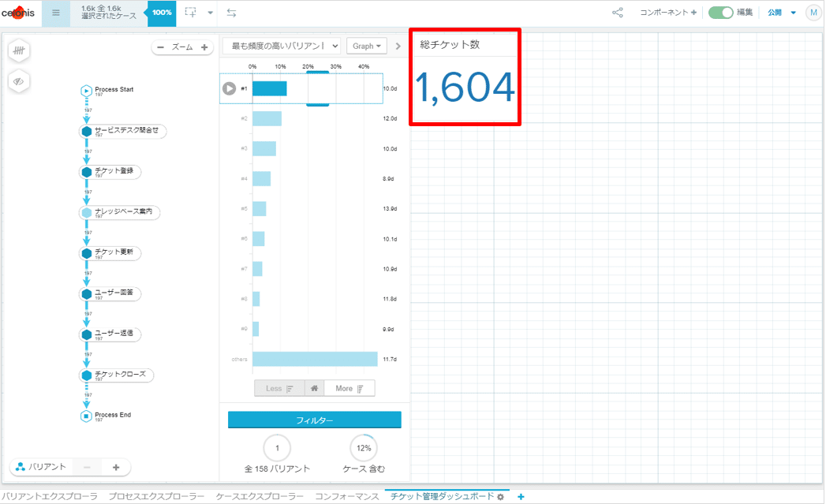Screen dimensions: 826x504
Task: Open the 最も頻度の高いバリアント dropdown
Action: click(x=282, y=46)
